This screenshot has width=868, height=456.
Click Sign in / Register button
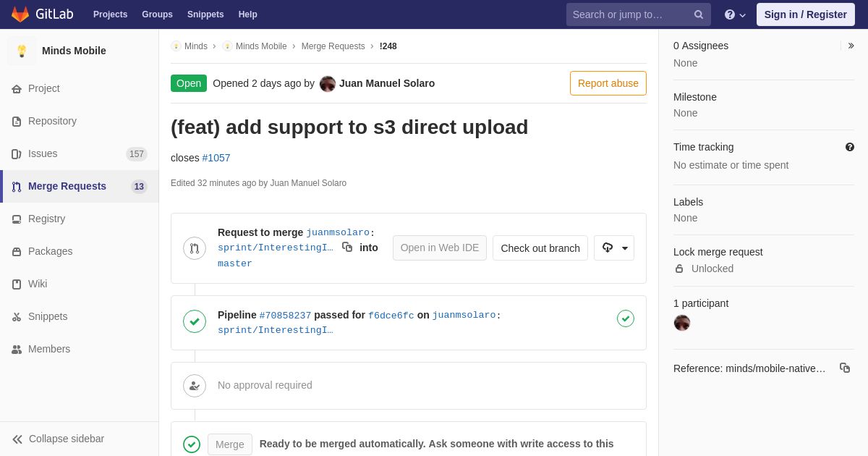[805, 14]
